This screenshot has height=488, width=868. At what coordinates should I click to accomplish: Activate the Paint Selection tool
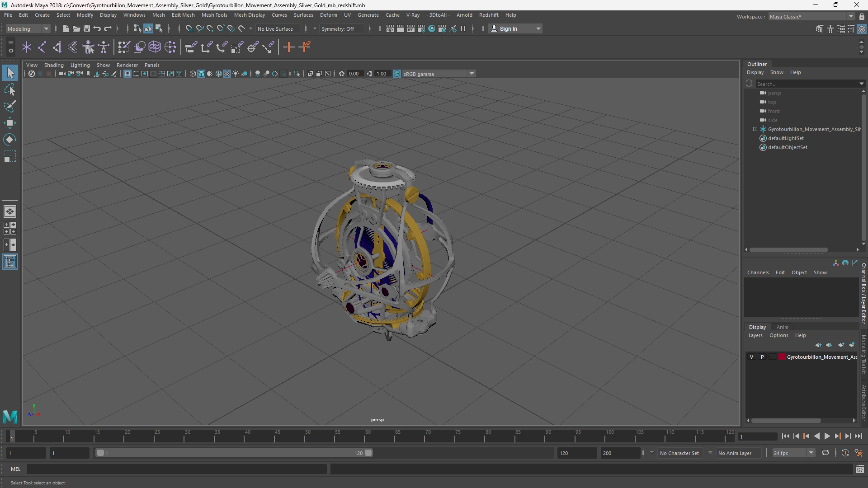click(10, 106)
